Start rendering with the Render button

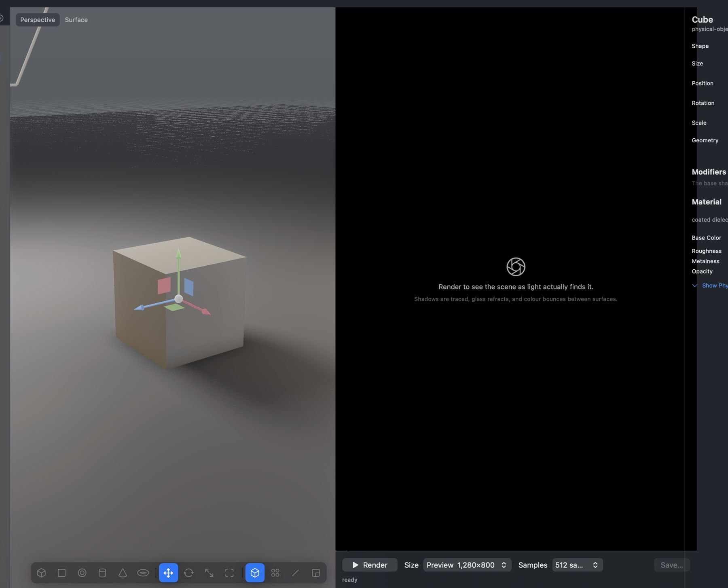370,565
